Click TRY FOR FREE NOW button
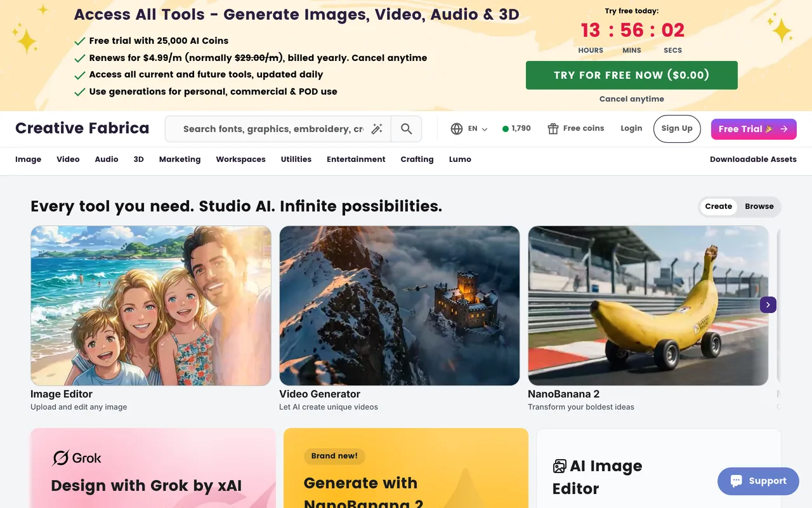 632,75
